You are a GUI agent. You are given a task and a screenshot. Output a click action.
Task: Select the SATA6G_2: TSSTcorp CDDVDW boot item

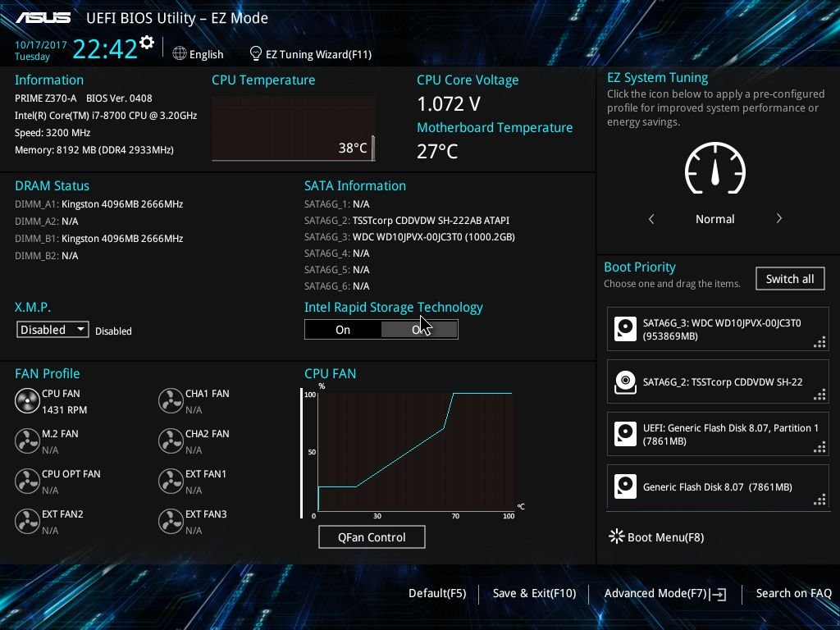[718, 381]
